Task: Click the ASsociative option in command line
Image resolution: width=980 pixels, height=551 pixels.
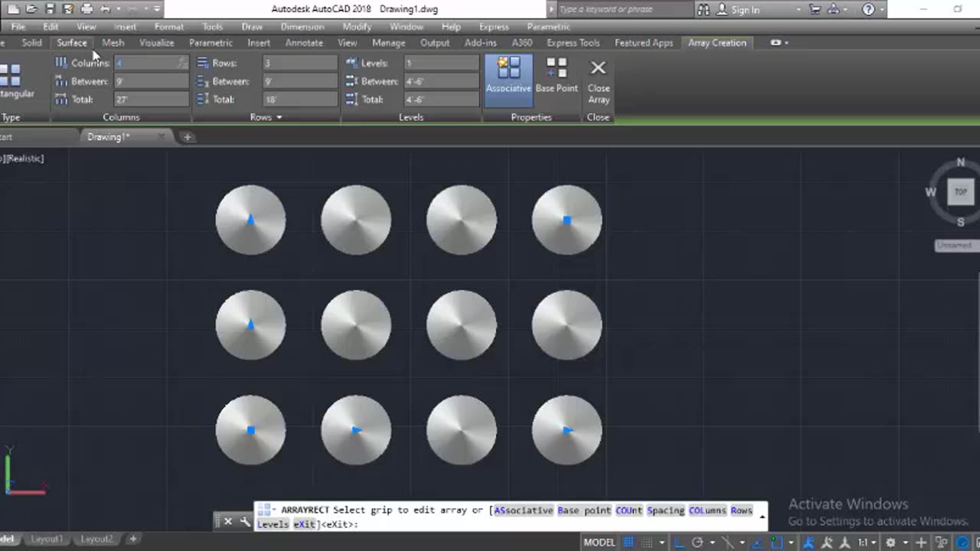Action: [524, 510]
